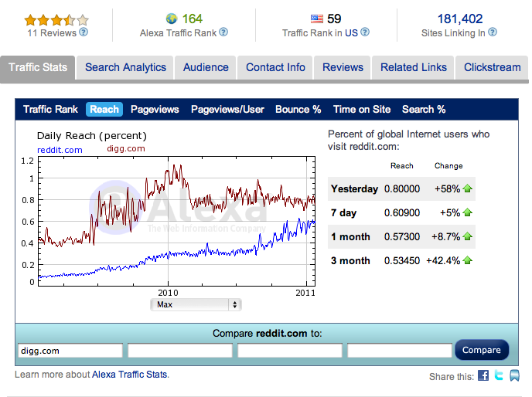Open the Reviews tab
This screenshot has height=397, width=532.
coord(343,67)
